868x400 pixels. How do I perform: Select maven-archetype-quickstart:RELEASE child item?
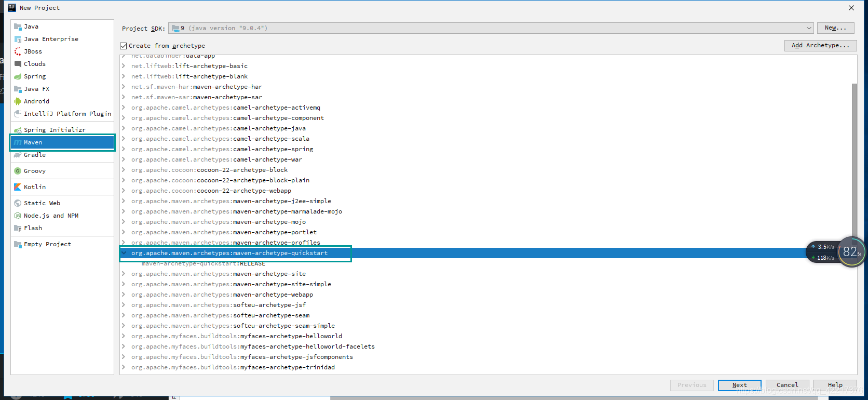204,263
